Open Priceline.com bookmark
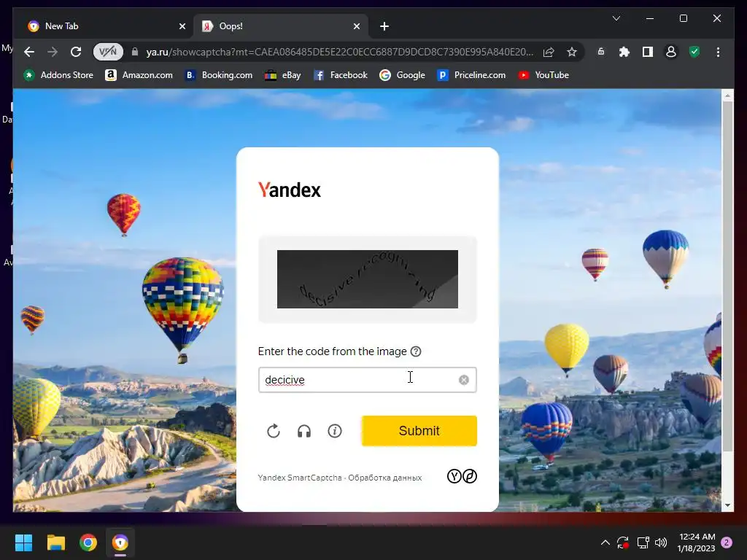 coord(471,75)
